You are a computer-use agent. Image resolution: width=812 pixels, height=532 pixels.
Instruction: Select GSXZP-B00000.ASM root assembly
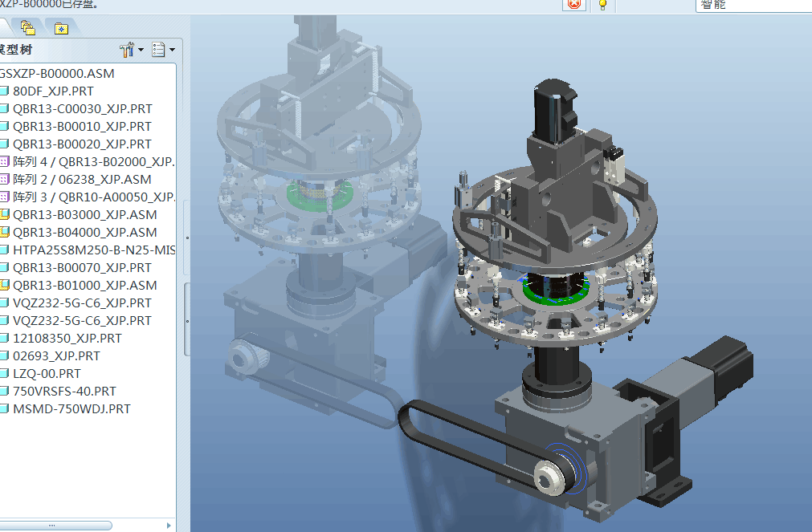(x=57, y=74)
